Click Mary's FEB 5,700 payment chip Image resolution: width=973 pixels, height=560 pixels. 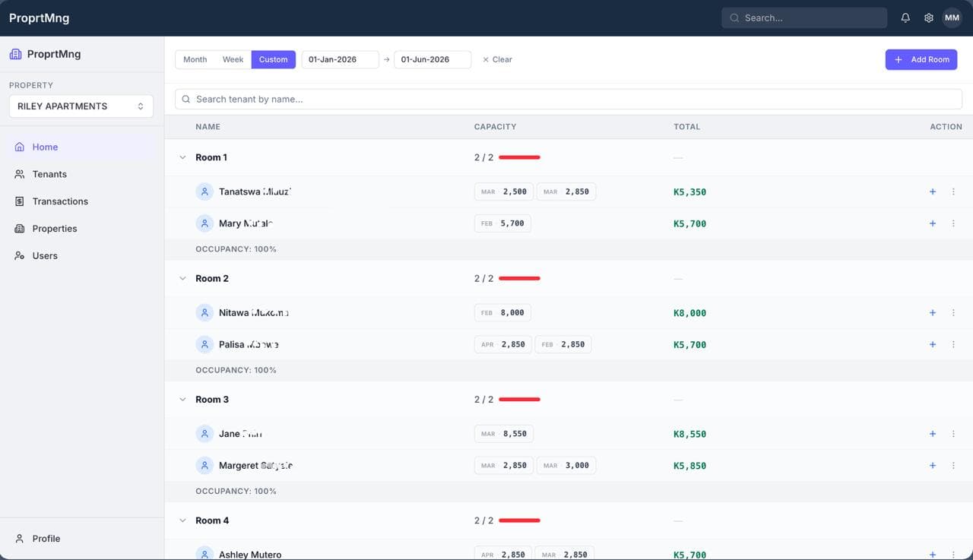502,223
